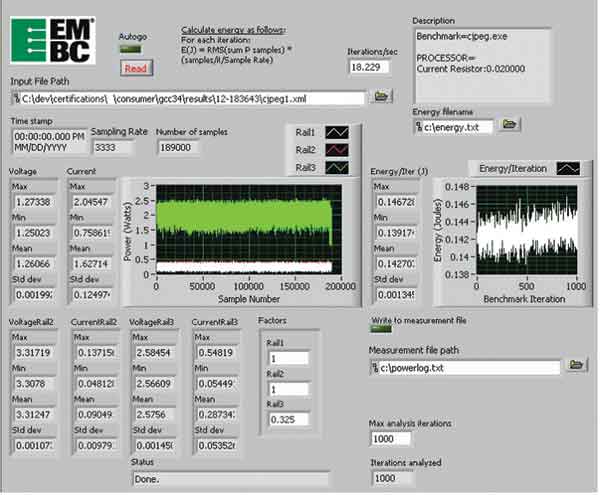Click VoltageRail3 Max value 2.58454
Screen dimensions: 600x495
click(154, 353)
